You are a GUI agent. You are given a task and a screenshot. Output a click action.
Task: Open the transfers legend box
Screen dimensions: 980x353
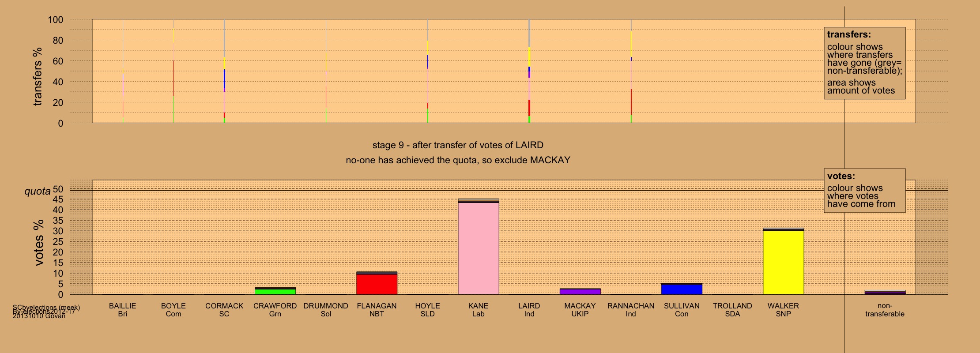(x=864, y=63)
